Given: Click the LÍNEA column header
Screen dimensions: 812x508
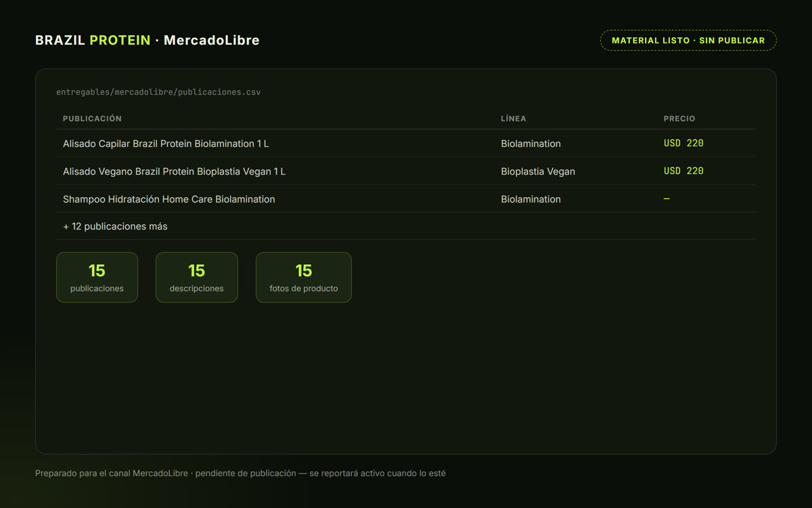Looking at the screenshot, I should [x=514, y=119].
